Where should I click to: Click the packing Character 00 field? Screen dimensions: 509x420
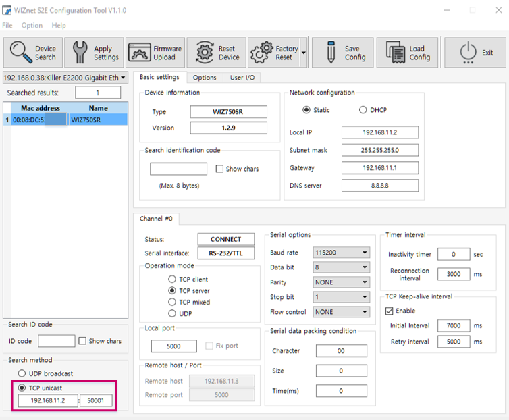point(342,351)
